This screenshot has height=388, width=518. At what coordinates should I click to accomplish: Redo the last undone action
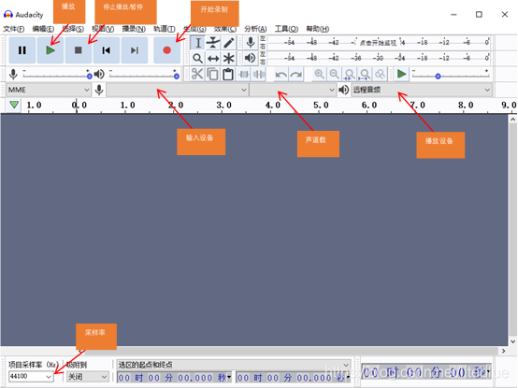pos(296,74)
